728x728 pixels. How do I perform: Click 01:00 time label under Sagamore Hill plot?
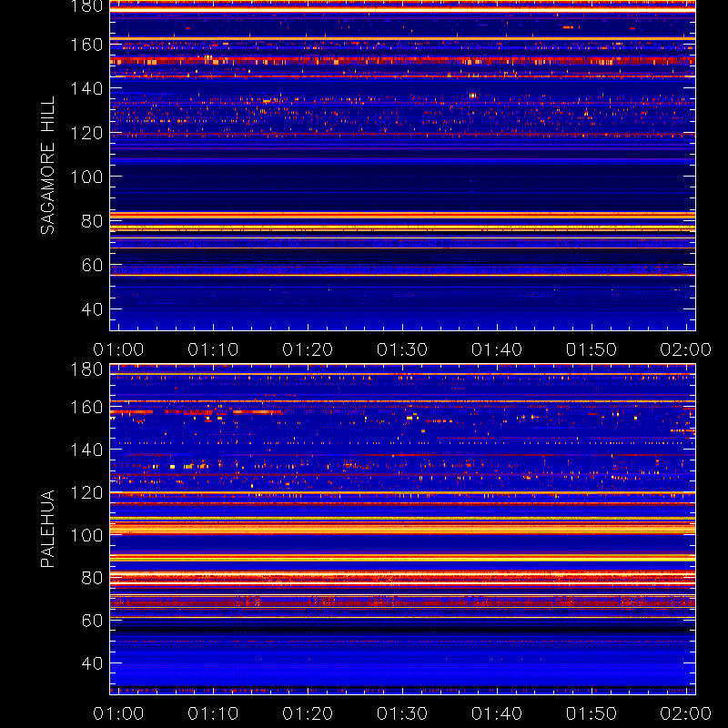coord(118,349)
